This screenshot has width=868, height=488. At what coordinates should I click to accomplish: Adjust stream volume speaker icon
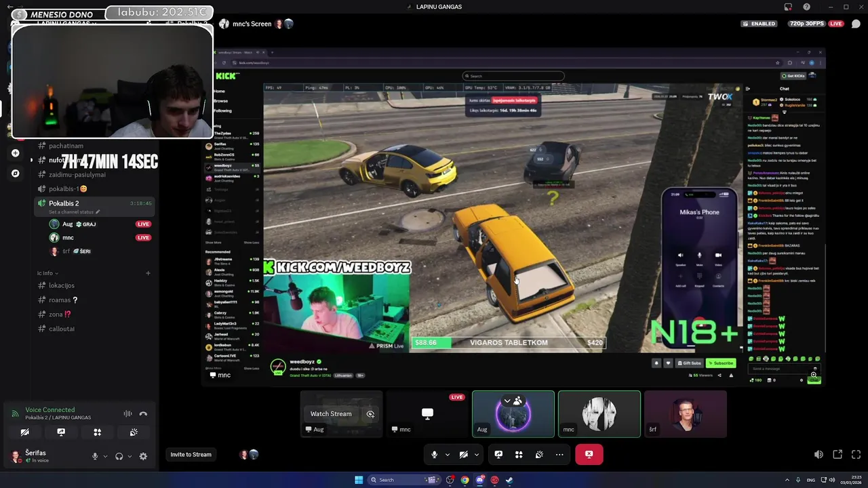point(818,454)
